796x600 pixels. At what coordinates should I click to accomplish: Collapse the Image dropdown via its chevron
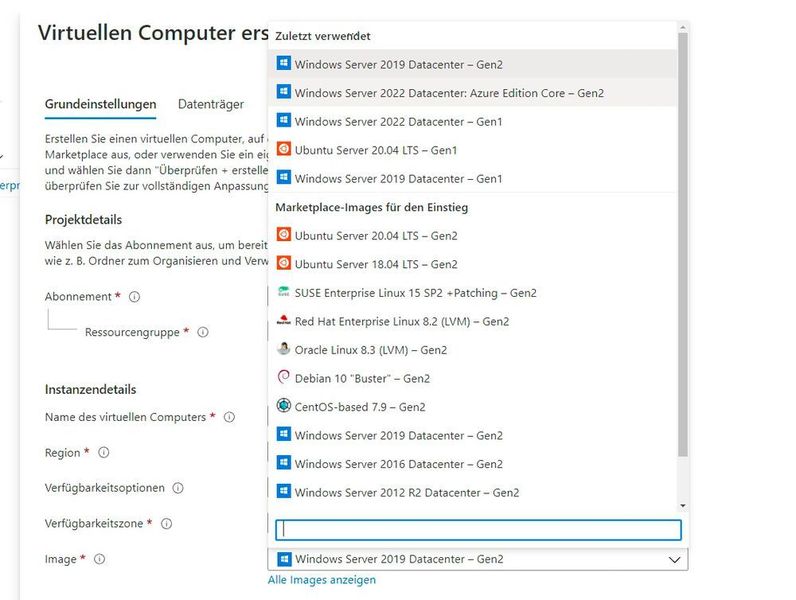click(674, 559)
